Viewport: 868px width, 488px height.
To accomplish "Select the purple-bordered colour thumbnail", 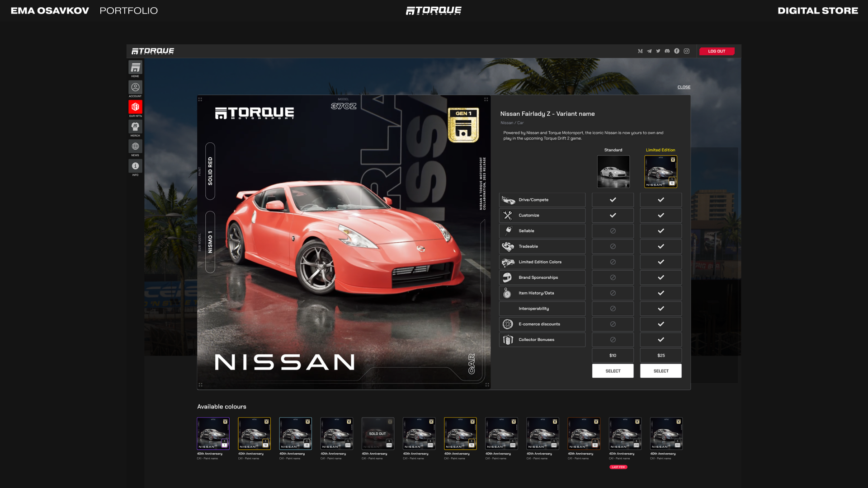I will pos(213,434).
